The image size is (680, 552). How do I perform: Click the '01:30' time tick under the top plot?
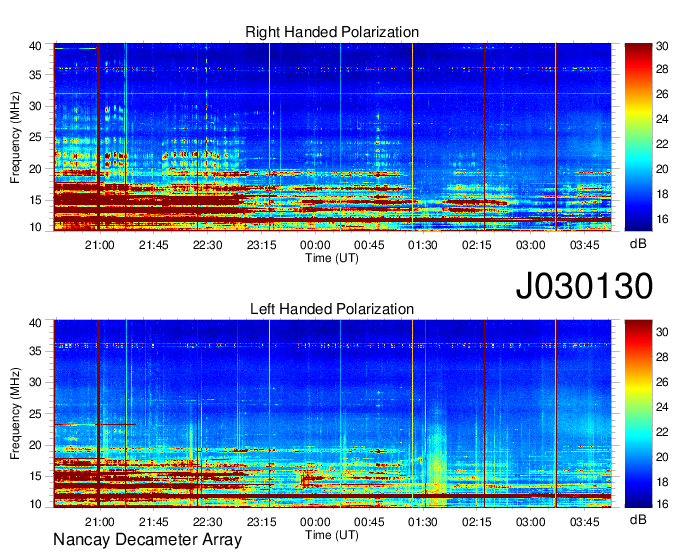point(423,245)
